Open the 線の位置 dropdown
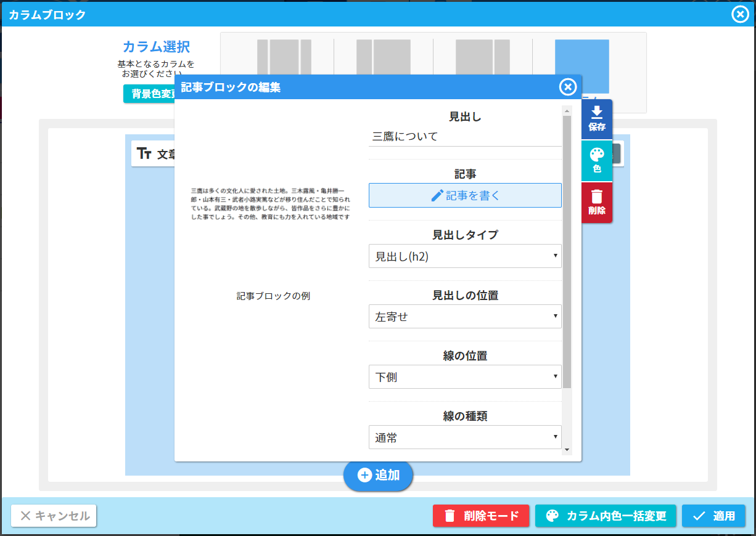This screenshot has width=756, height=536. [465, 377]
